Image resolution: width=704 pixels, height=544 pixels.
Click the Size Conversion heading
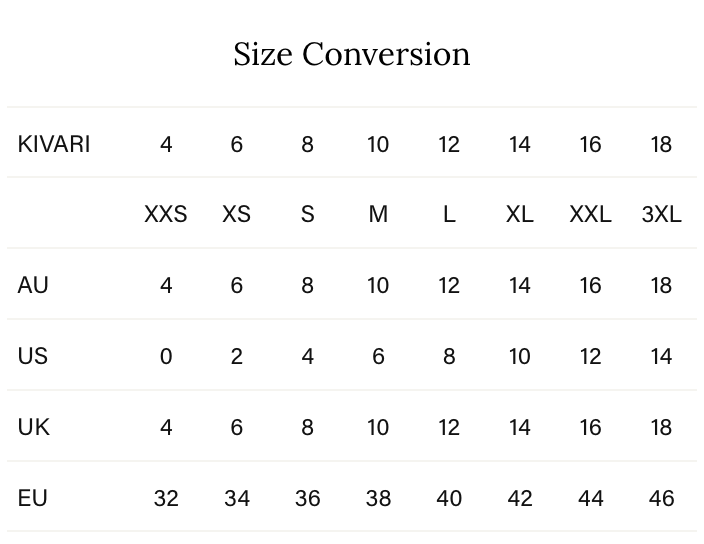(352, 54)
